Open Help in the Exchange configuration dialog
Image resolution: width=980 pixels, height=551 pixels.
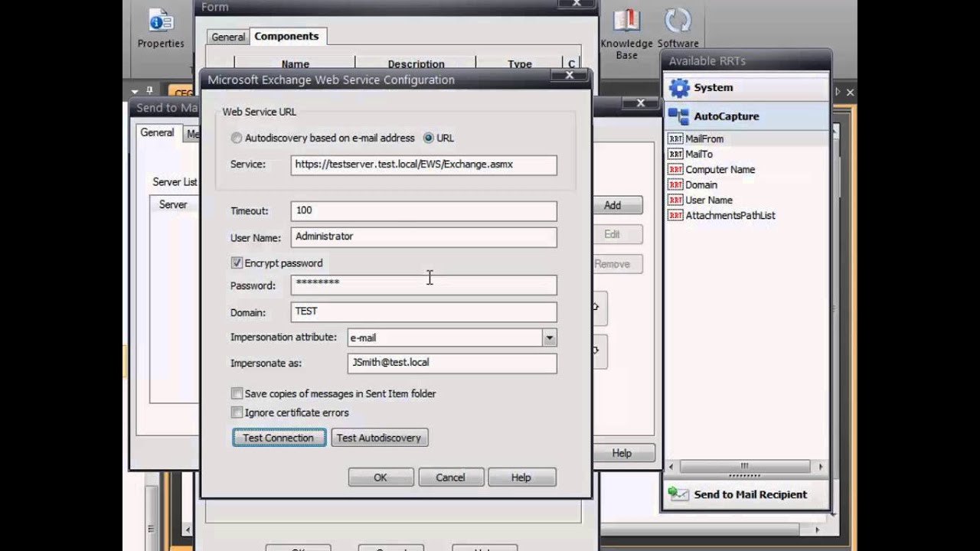pos(521,477)
